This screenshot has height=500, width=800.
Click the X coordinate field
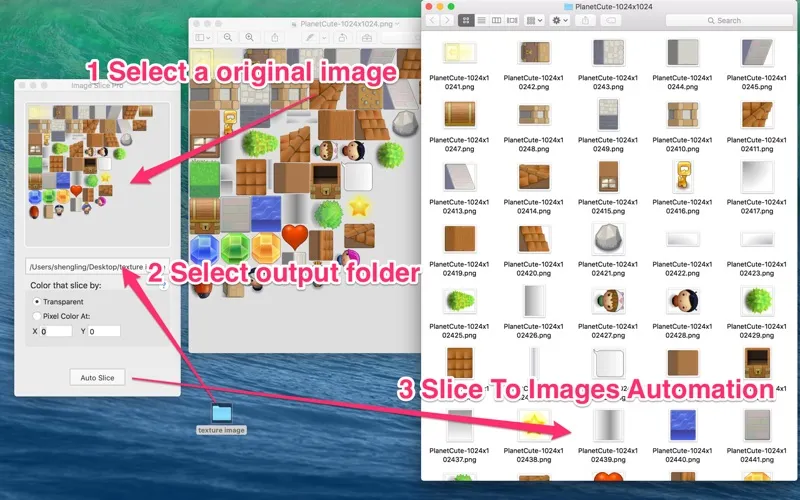(x=56, y=331)
